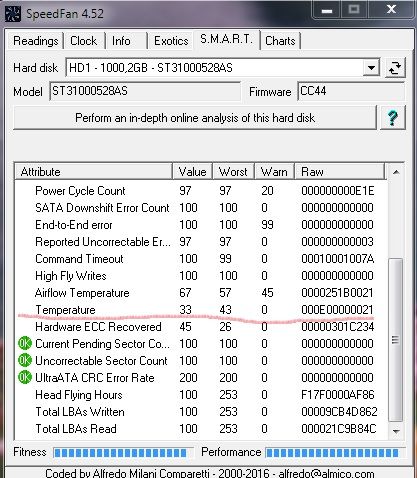
Task: Click the Performance progress bar
Action: [x=335, y=453]
